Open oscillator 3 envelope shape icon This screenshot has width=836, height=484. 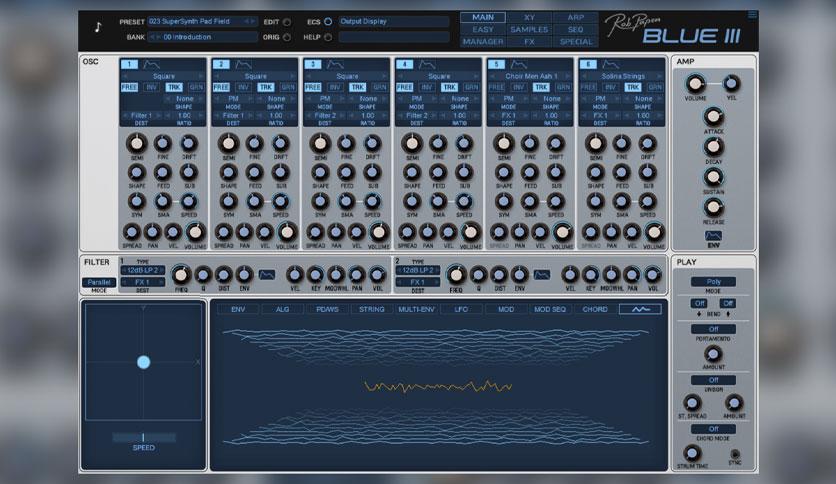point(335,64)
